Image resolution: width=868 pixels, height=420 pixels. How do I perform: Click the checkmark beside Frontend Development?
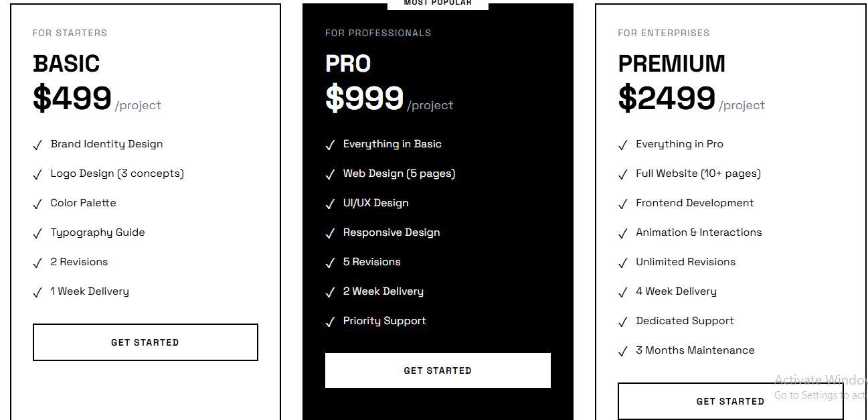point(623,204)
